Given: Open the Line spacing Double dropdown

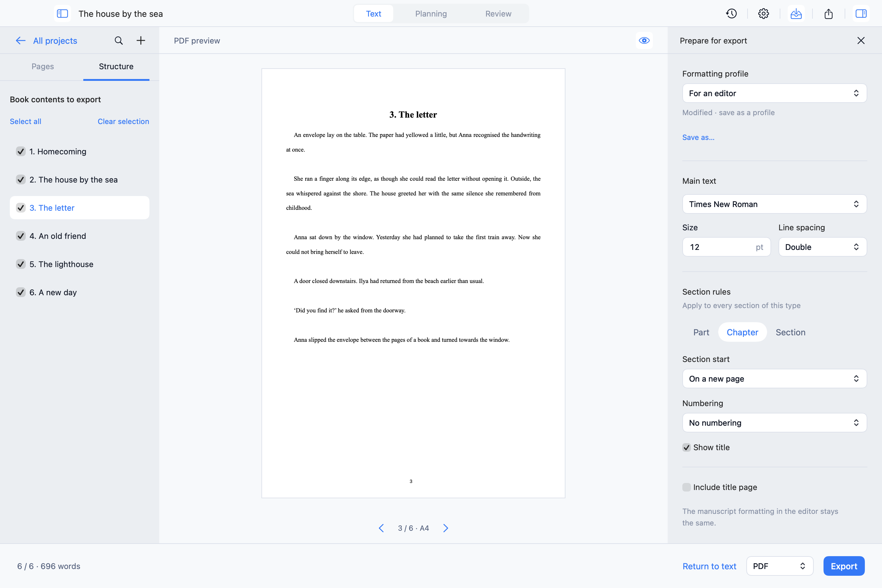Looking at the screenshot, I should [822, 247].
